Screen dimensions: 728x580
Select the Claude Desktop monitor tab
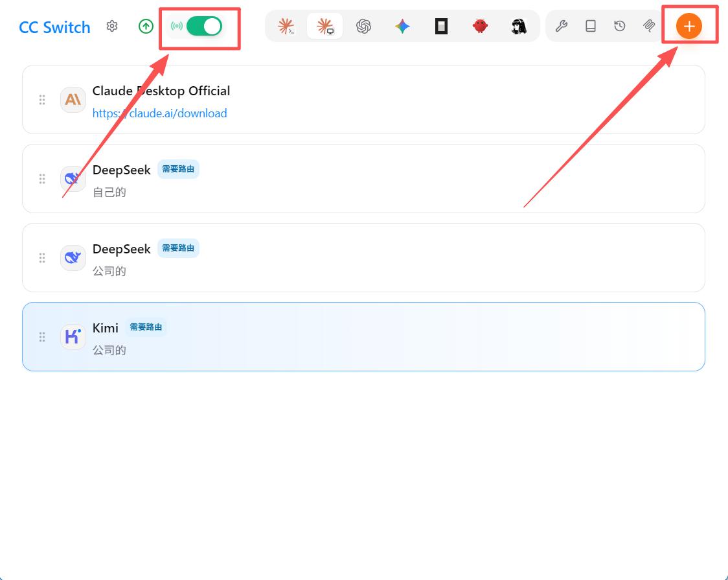point(325,26)
